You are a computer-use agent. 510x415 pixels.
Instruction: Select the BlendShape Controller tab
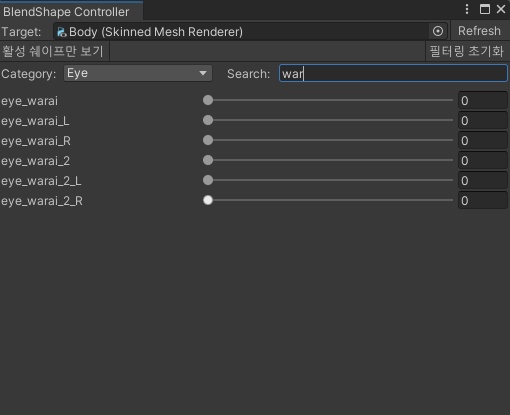[x=71, y=12]
